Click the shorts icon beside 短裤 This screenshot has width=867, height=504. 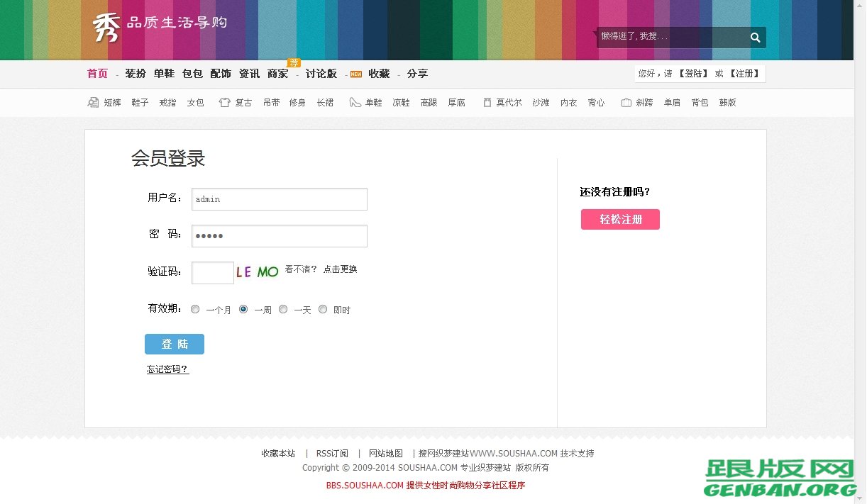[92, 101]
